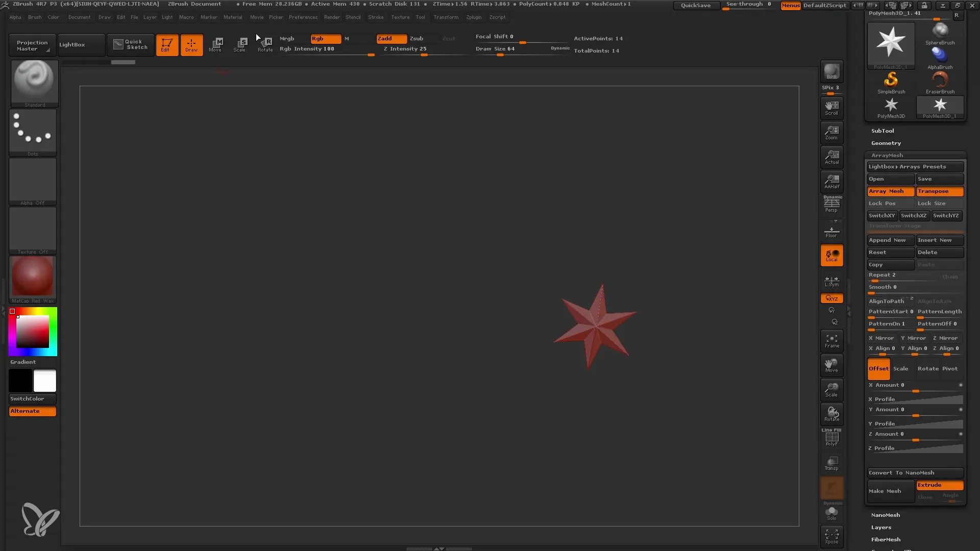This screenshot has width=980, height=551.
Task: Click the EraserBrush icon
Action: point(940,80)
